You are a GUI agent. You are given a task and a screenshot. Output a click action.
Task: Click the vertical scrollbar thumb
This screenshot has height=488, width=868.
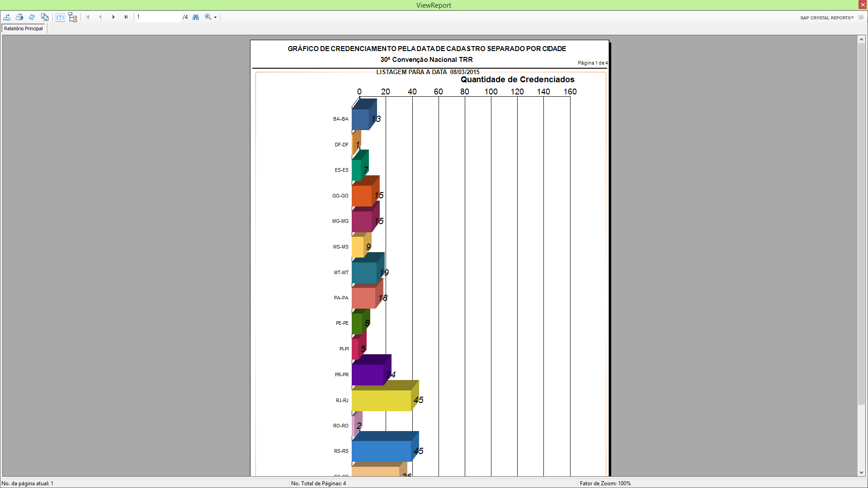pos(861,225)
